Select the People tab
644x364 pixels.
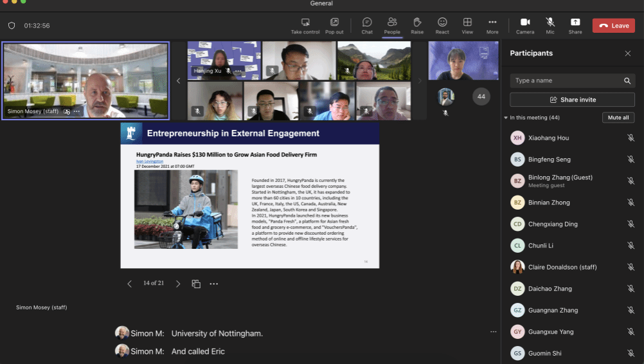392,26
